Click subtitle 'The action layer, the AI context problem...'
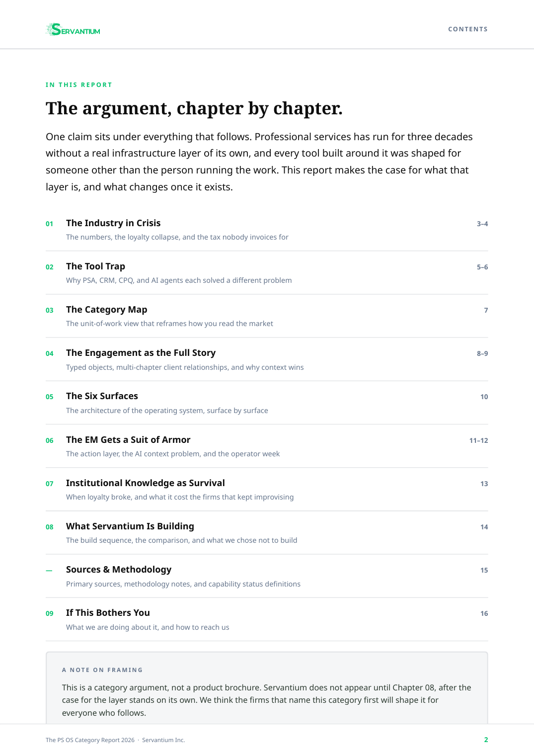This screenshot has height=756, width=534. tap(173, 454)
